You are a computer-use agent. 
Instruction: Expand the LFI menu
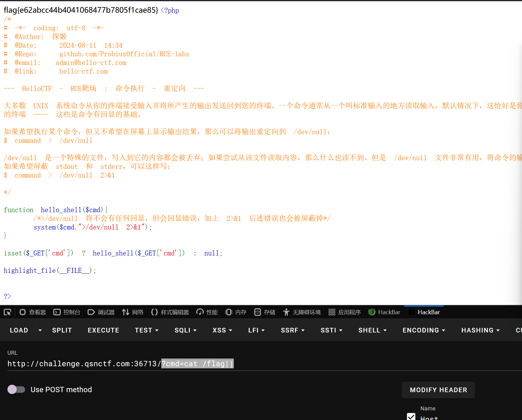coord(256,330)
